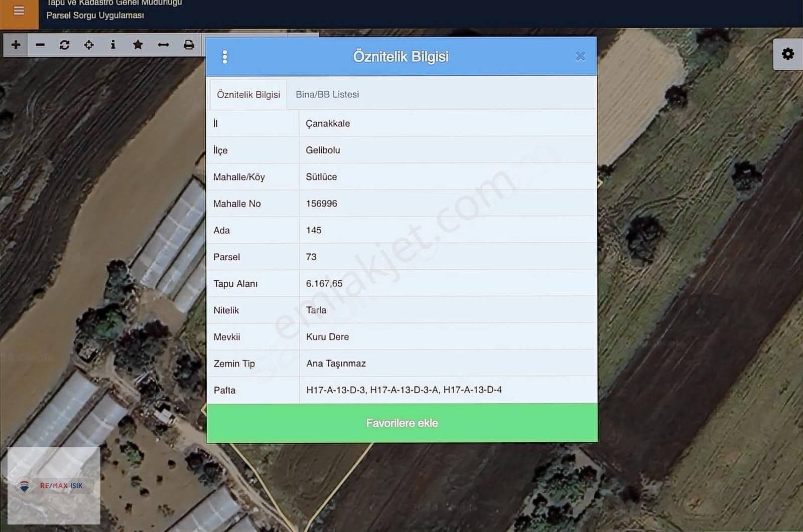The image size is (803, 532).
Task: Select the Mevkii value Kuru Dere
Action: 327,336
